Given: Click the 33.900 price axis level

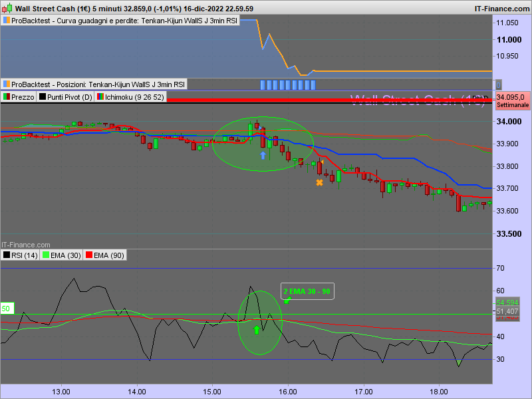Looking at the screenshot, I should point(507,144).
